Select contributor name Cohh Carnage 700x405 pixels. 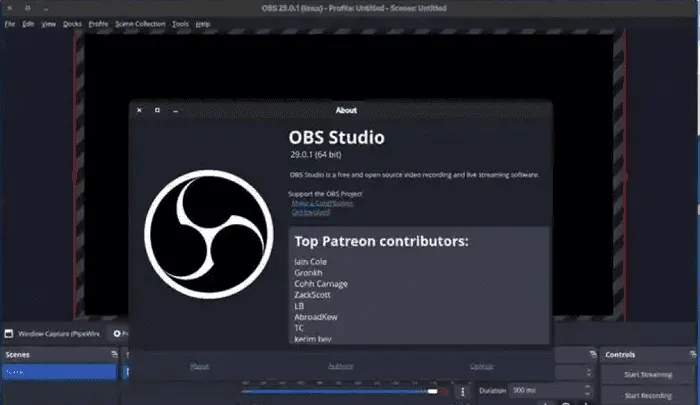(321, 284)
